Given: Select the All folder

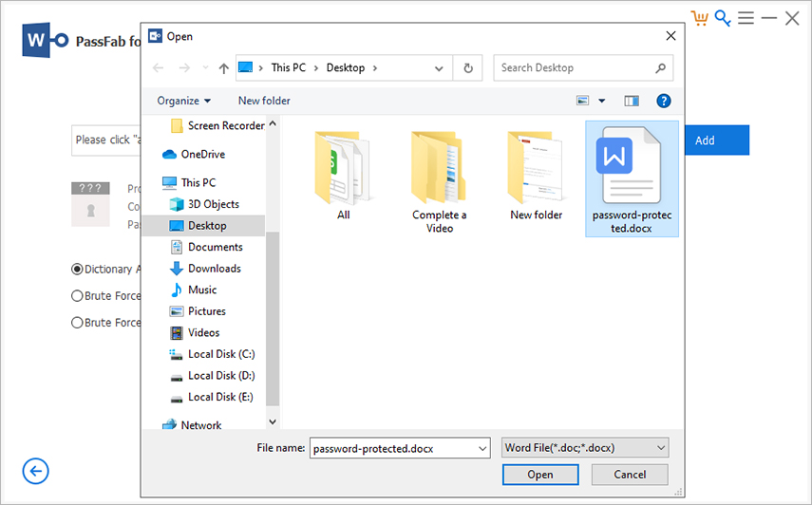Looking at the screenshot, I should coord(343,176).
